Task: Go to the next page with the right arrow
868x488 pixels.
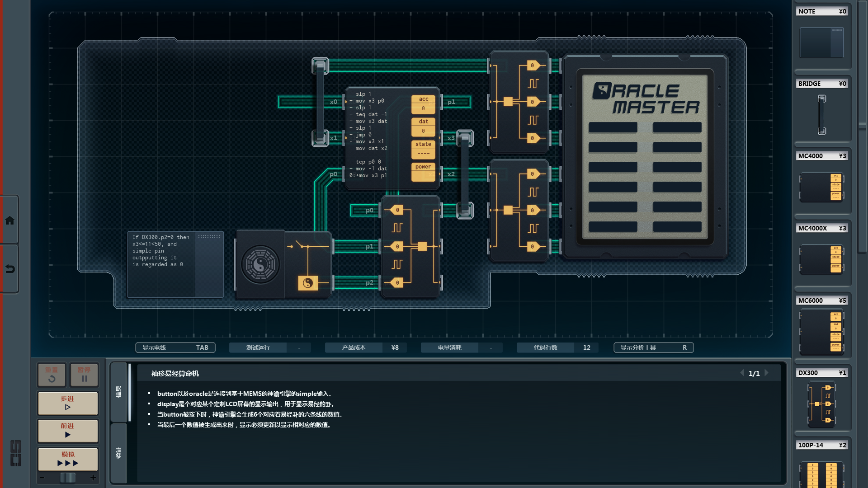Action: 767,373
